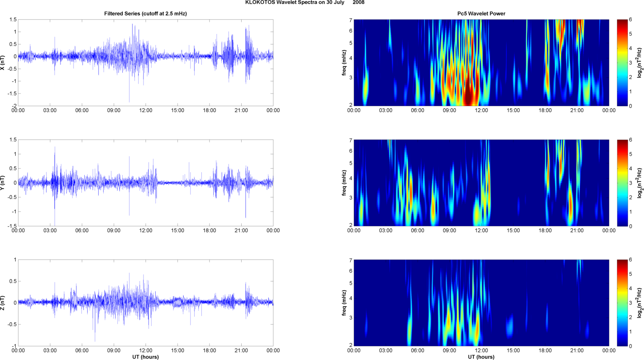Click 21:00 tick under the X spectrogram
Image resolution: width=644 pixels, height=360 pixels.
point(577,110)
